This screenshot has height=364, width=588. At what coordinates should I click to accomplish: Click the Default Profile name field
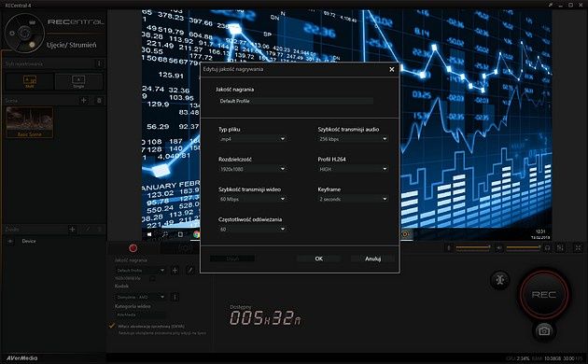(295, 101)
